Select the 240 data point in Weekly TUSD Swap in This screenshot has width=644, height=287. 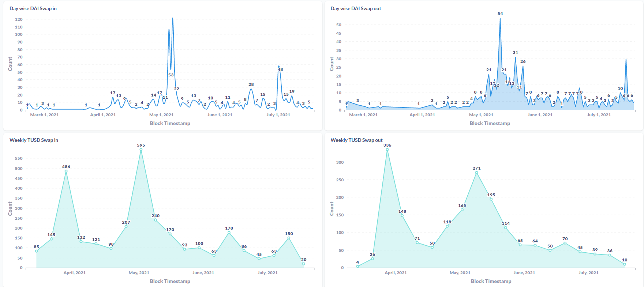coord(156,220)
